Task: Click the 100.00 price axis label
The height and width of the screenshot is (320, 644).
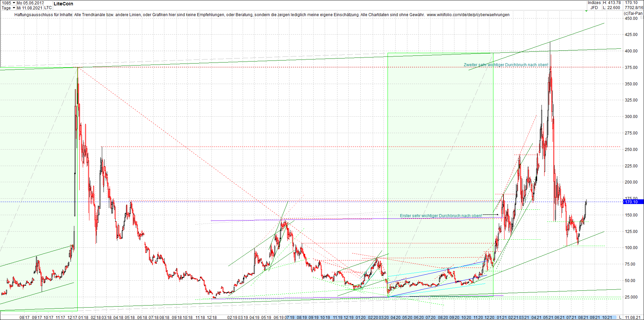Action: pos(631,248)
